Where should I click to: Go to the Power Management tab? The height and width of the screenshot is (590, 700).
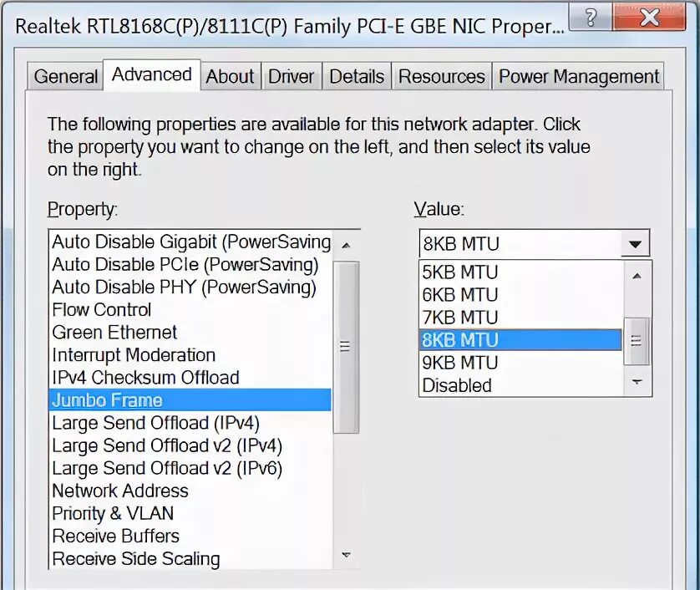(578, 76)
